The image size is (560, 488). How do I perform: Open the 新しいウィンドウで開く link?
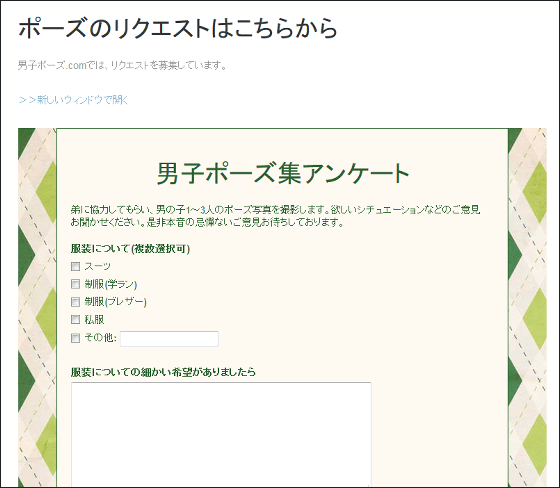click(74, 100)
